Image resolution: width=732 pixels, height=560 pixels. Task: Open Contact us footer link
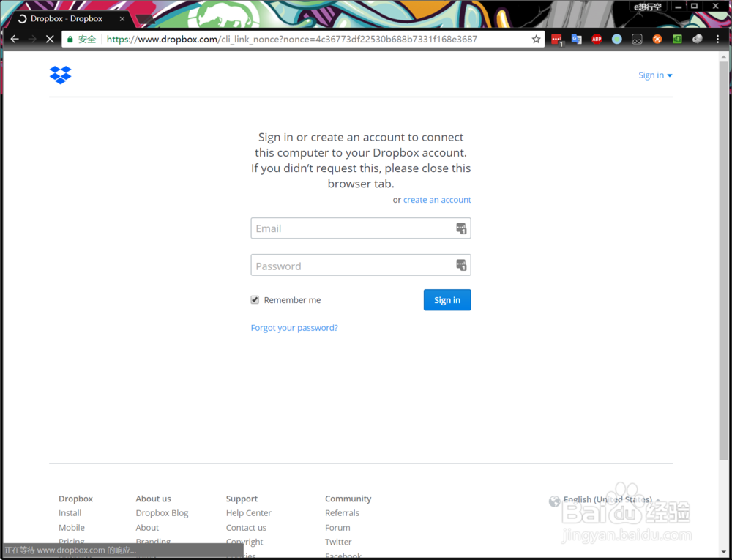point(246,527)
